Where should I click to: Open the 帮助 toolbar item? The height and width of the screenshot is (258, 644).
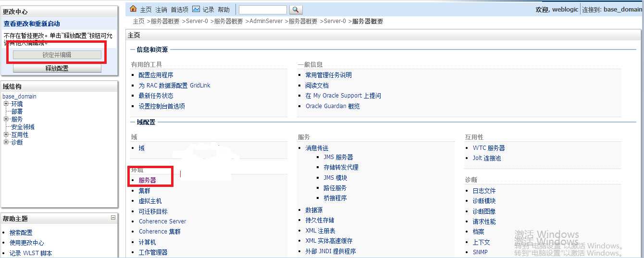(223, 10)
